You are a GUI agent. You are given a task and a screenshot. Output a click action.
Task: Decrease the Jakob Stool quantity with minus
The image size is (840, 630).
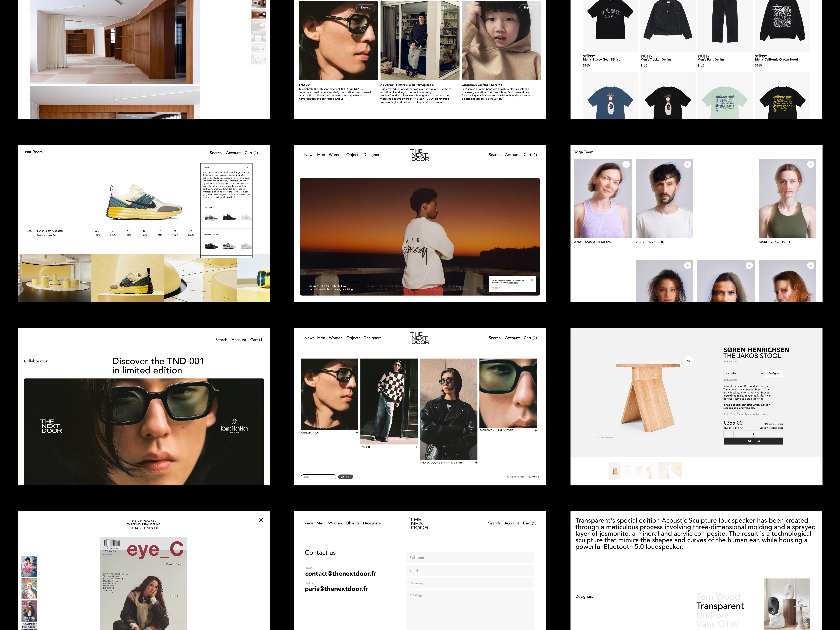tap(728, 434)
